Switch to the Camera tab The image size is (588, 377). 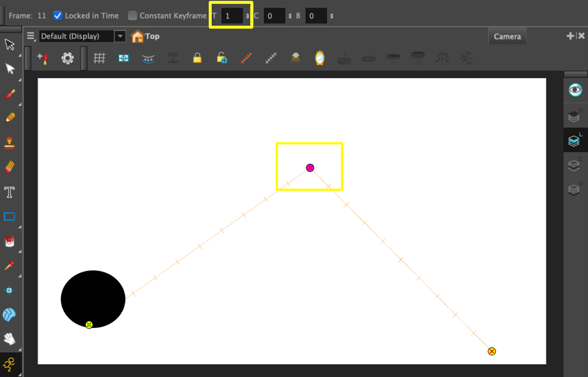click(x=507, y=36)
